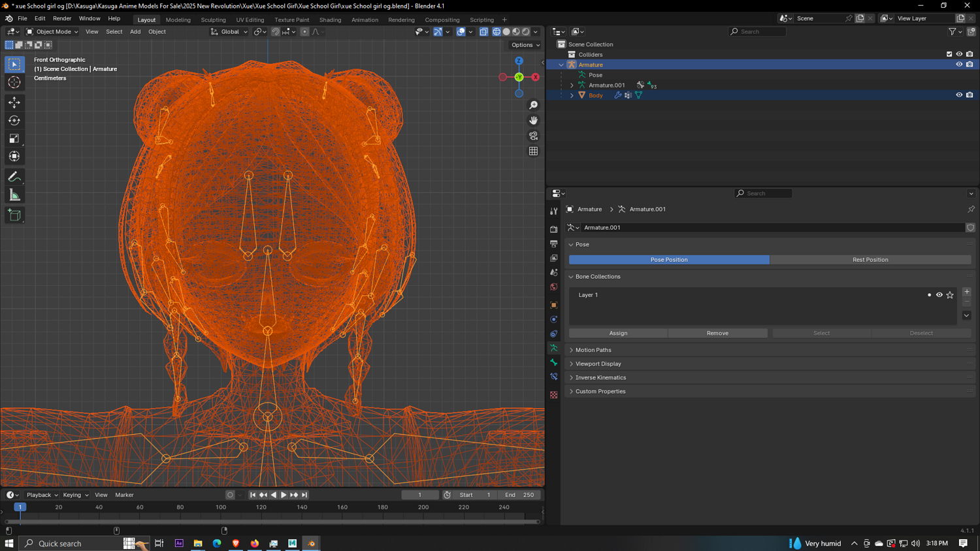Open the Render menu

pyautogui.click(x=62, y=18)
